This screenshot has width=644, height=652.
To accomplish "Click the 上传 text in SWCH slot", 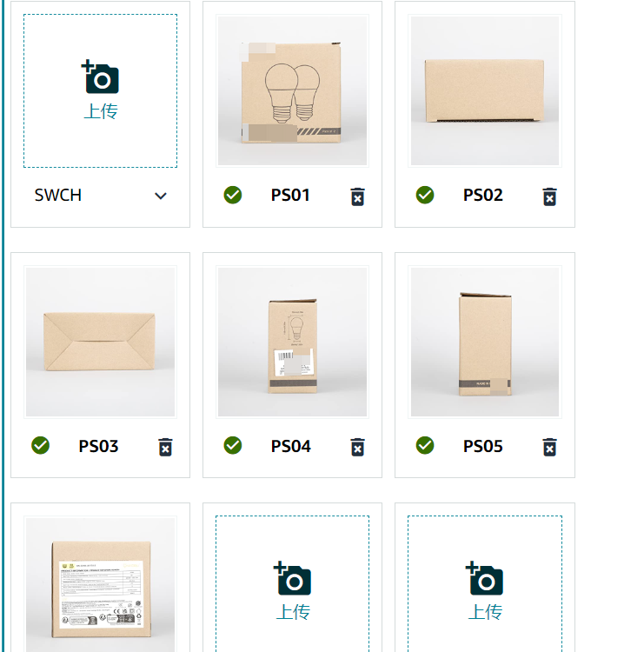I will 101,111.
